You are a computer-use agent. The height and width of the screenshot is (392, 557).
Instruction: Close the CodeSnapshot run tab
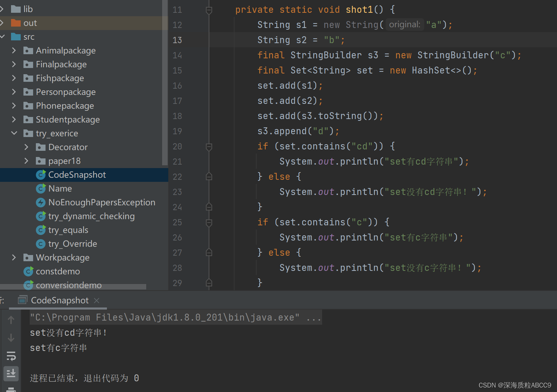pos(97,301)
